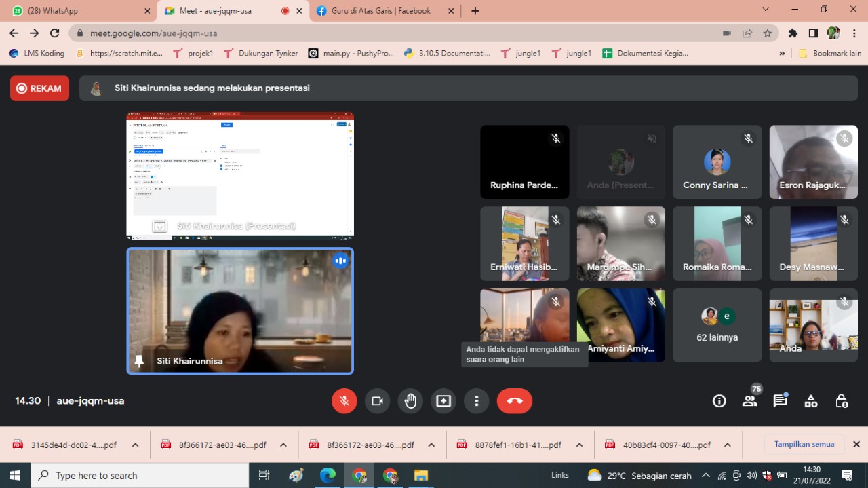868x488 pixels.
Task: Expand options for 3145de4d-dc02 PDF download
Action: pyautogui.click(x=136, y=445)
